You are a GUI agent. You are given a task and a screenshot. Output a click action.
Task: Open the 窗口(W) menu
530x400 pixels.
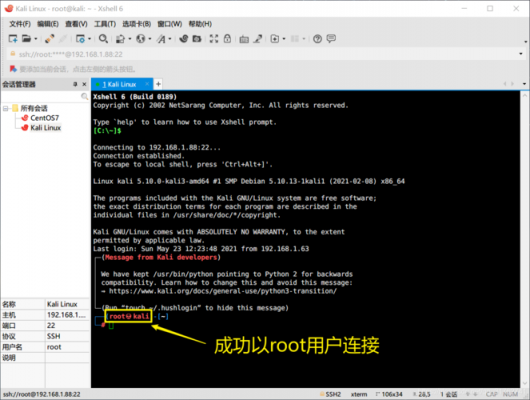pos(170,24)
